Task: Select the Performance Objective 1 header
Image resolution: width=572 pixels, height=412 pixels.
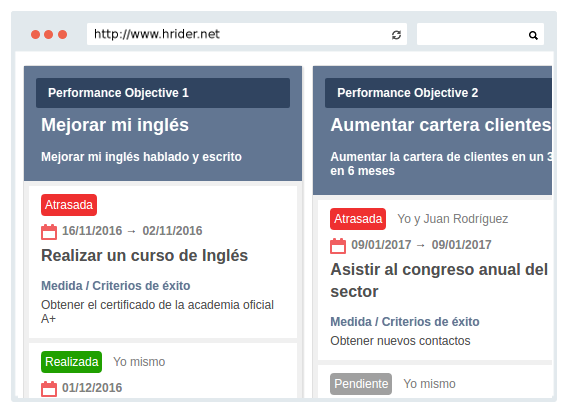Action: point(163,93)
